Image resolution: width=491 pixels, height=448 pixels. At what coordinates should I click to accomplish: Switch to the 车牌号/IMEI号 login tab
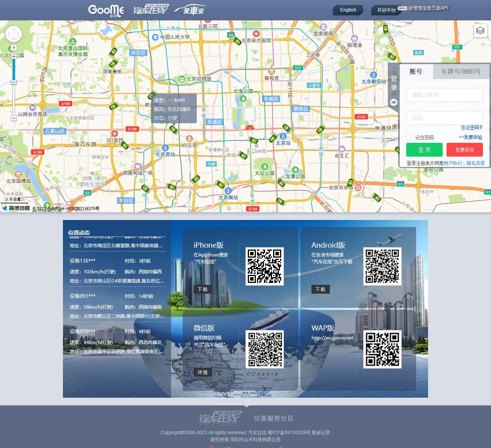click(461, 71)
